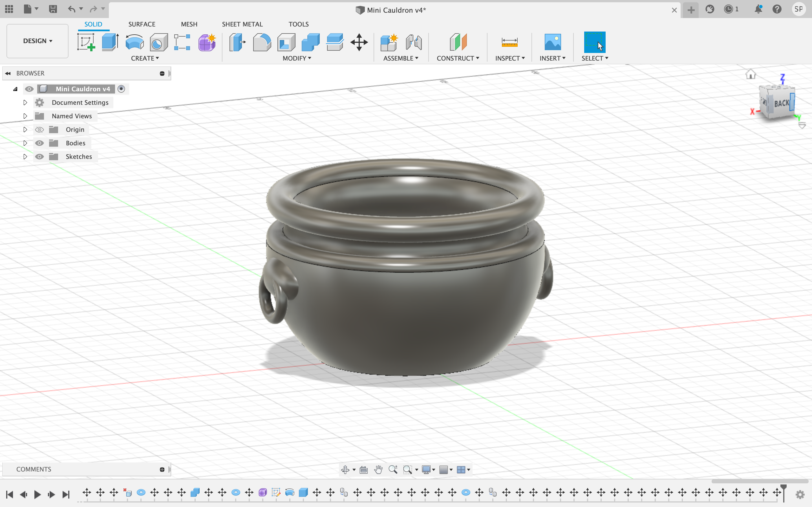Hide the Bodies folder
The width and height of the screenshot is (812, 507).
(39, 143)
